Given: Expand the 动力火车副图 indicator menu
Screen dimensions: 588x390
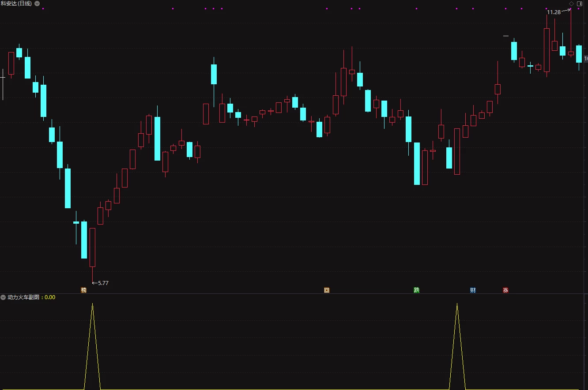Looking at the screenshot, I should [4, 297].
